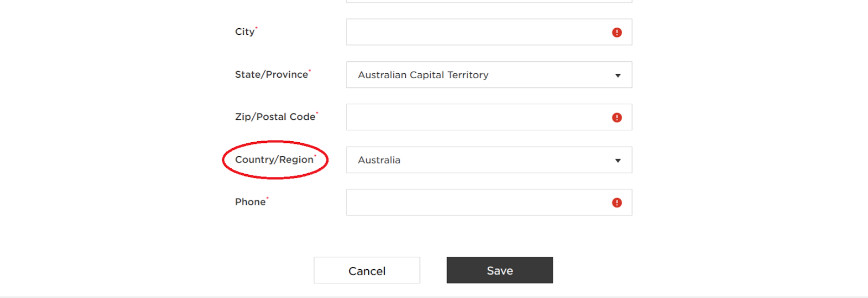Image resolution: width=868 pixels, height=298 pixels.
Task: Expand the State/Province dropdown arrow
Action: (618, 75)
